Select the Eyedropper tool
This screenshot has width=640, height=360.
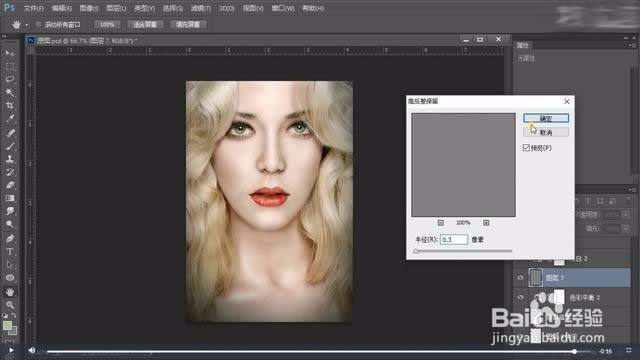tap(10, 119)
